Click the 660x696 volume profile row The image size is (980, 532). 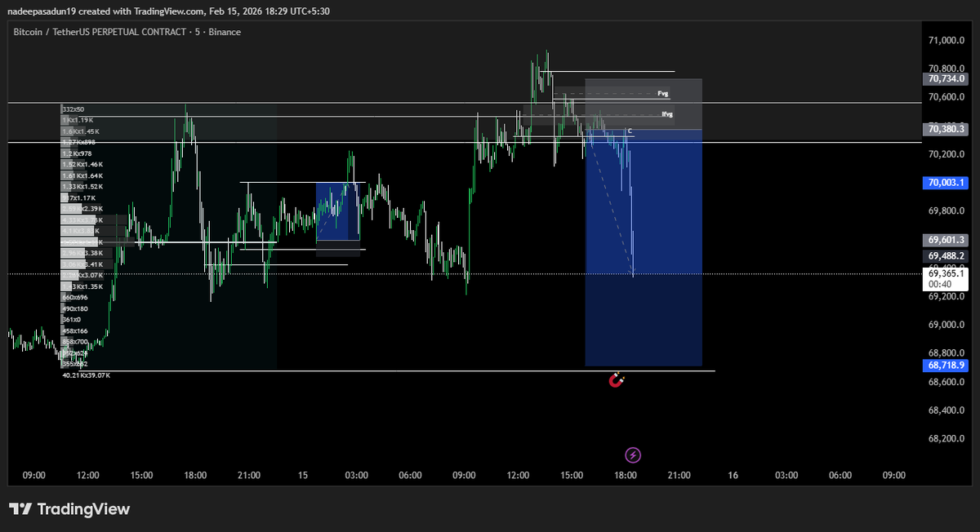[74, 298]
